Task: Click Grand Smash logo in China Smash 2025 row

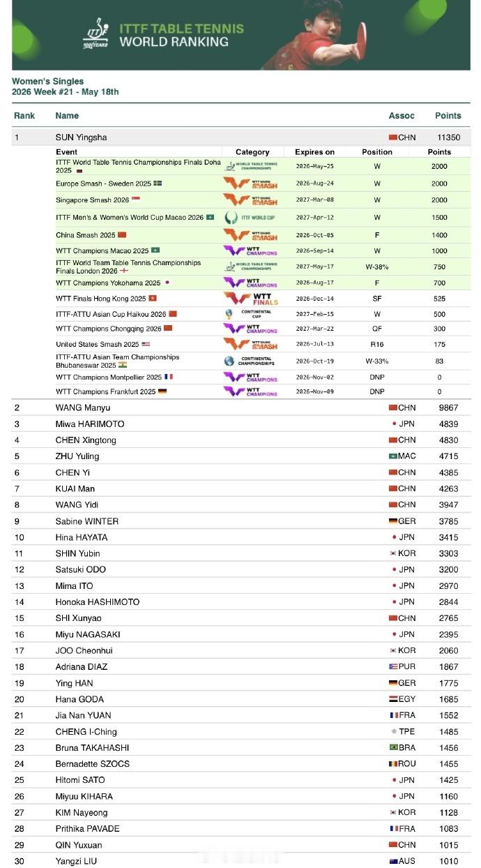Action: [250, 235]
